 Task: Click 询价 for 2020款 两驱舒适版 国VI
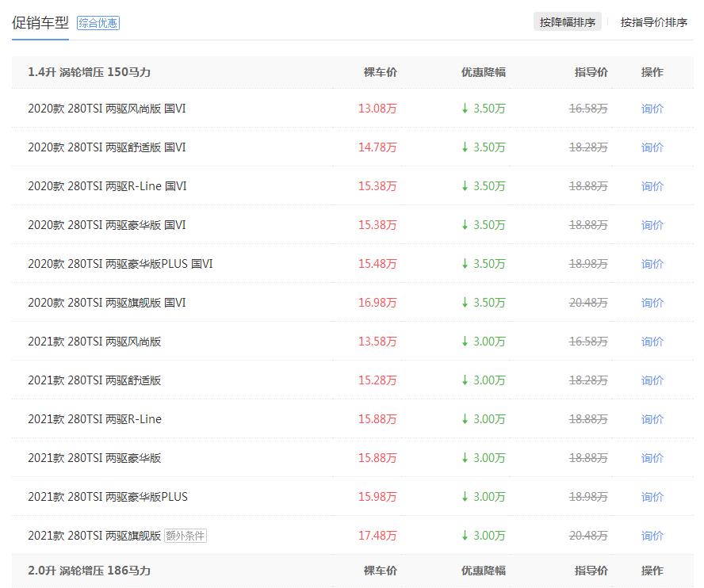[x=652, y=147]
